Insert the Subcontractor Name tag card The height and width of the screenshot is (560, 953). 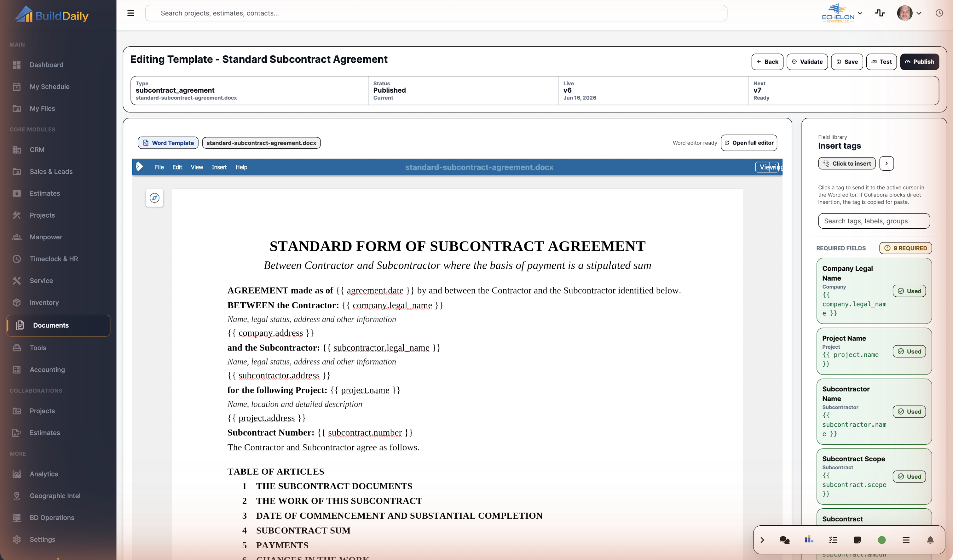tap(874, 412)
